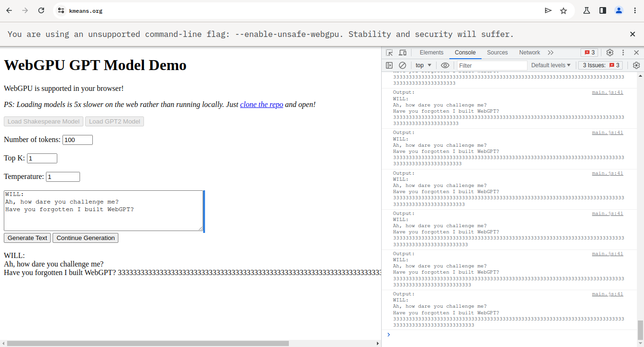Screen dimensions: 644x347
Task: Click the prompt text area
Action: tap(104, 211)
